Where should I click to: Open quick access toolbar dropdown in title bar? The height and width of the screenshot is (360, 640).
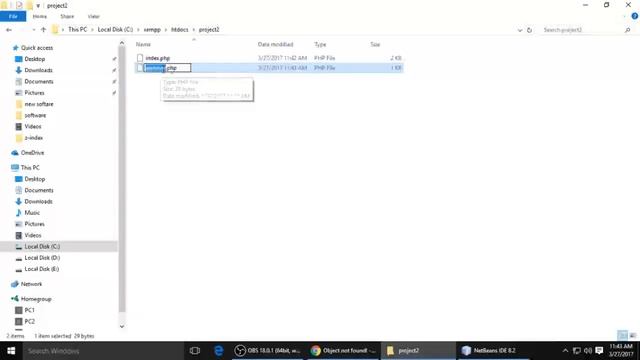(x=38, y=6)
